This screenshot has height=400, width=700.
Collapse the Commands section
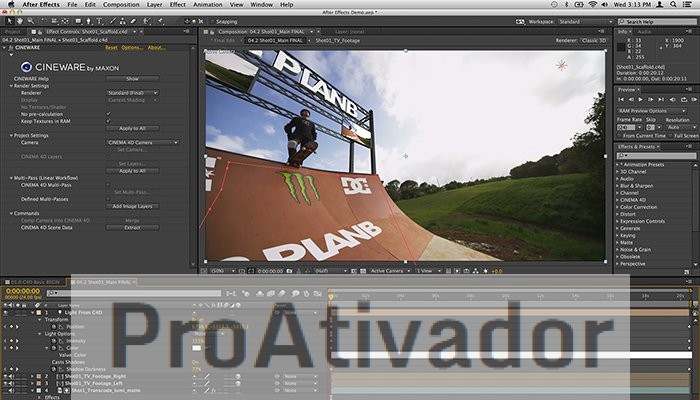click(11, 213)
